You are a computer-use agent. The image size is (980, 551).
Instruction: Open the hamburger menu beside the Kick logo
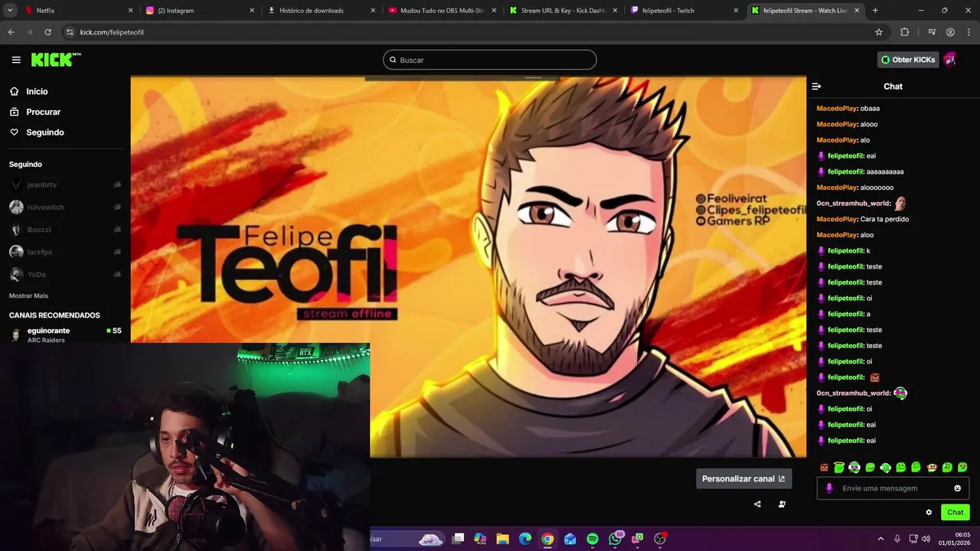pyautogui.click(x=16, y=60)
